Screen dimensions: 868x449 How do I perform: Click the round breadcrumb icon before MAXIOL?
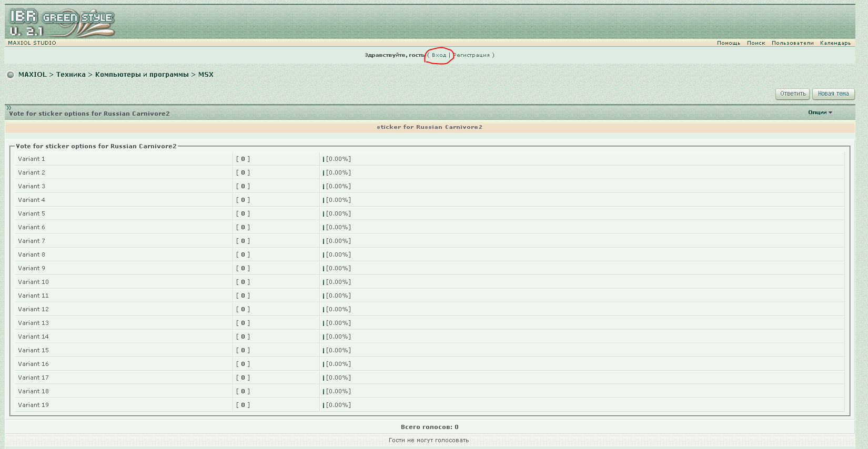click(11, 75)
